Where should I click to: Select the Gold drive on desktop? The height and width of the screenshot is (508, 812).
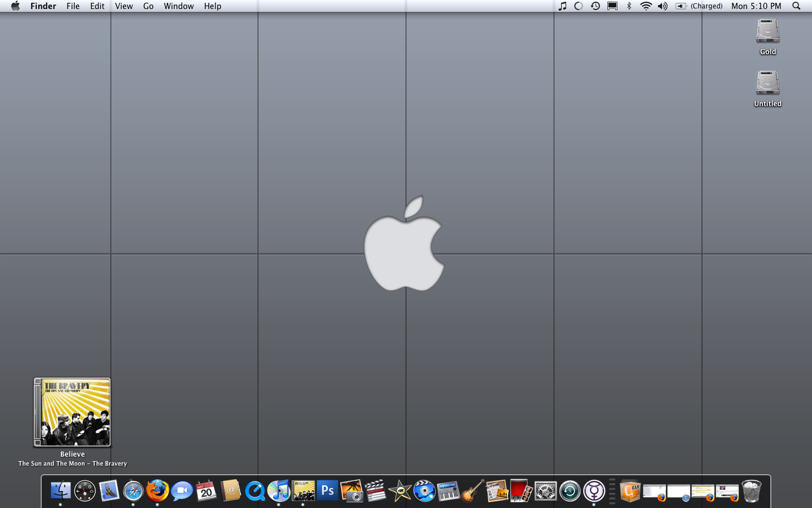pyautogui.click(x=767, y=37)
